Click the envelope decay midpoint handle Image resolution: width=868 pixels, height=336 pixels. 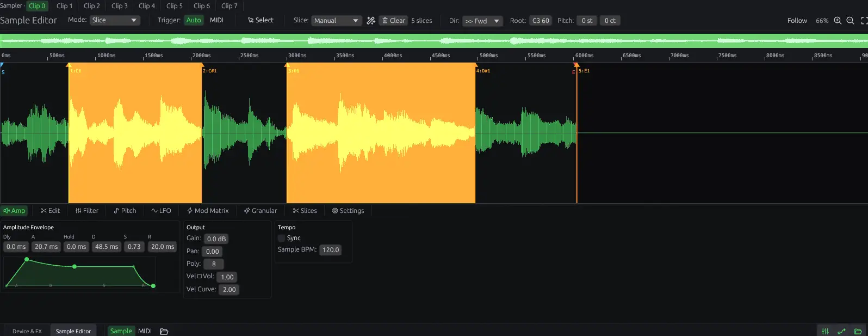pyautogui.click(x=75, y=266)
